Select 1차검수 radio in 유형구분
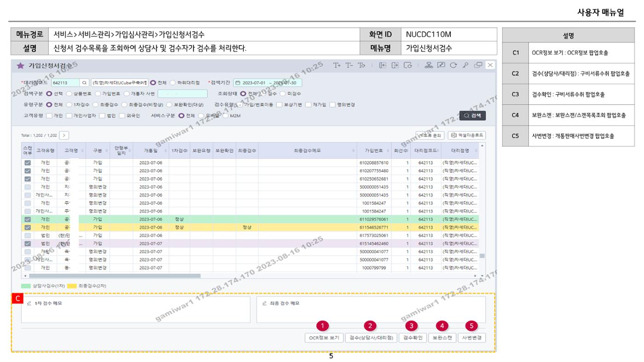644x362 pixels. pyautogui.click(x=69, y=104)
